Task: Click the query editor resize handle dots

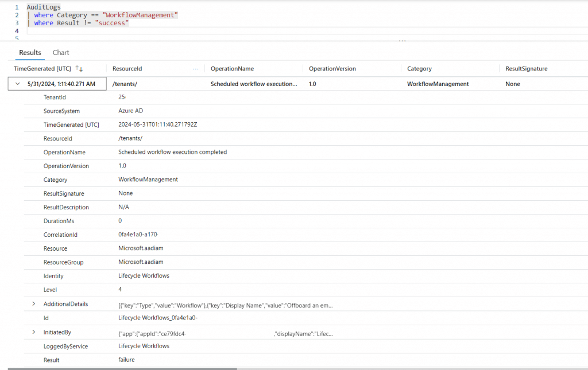Action: tap(402, 41)
